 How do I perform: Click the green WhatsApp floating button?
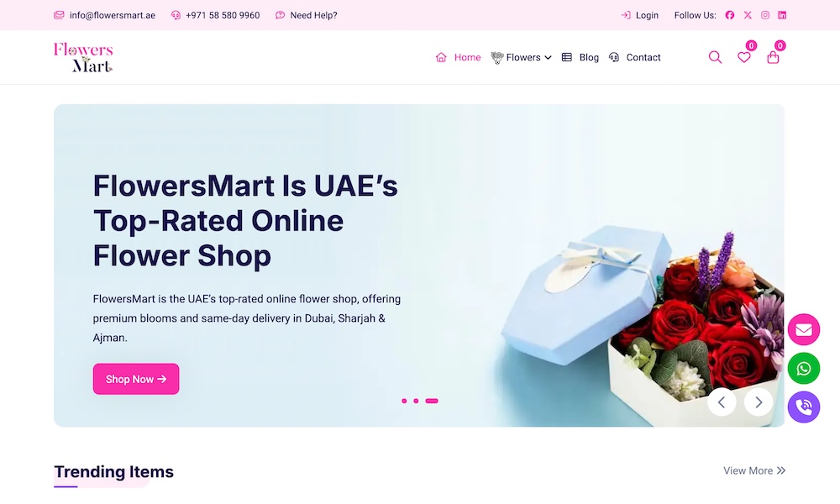(804, 369)
